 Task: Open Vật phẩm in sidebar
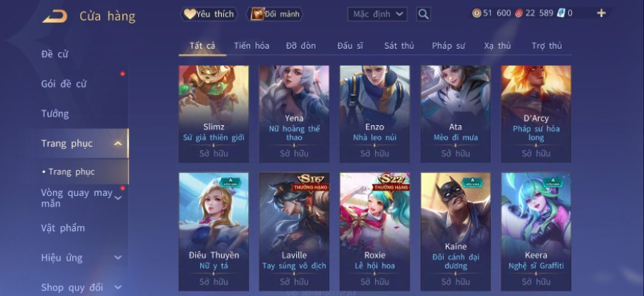tap(63, 228)
